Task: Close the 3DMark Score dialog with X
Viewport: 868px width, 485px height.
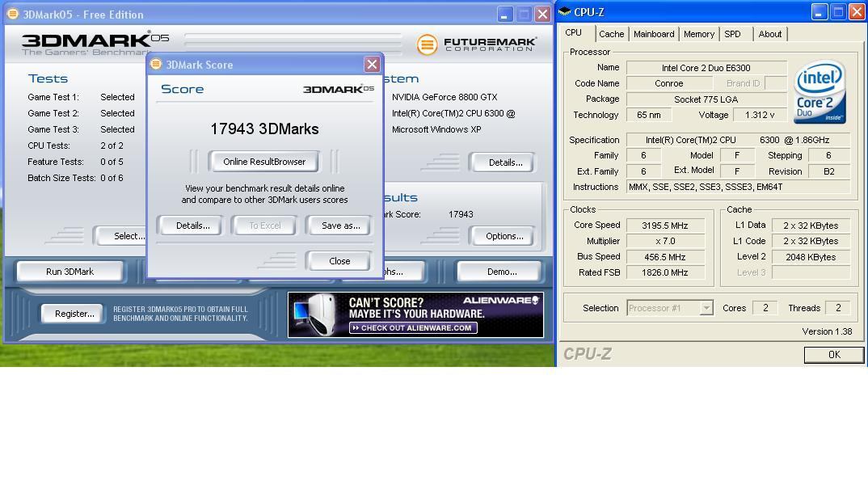Action: click(372, 65)
